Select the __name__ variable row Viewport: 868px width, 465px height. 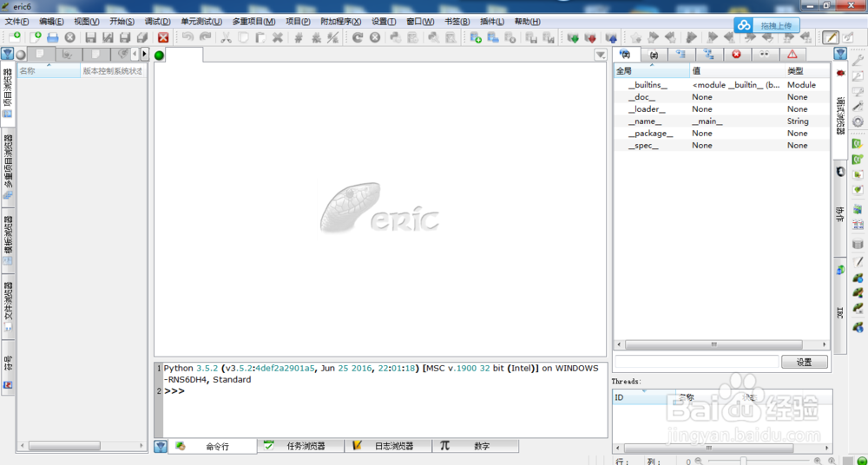click(722, 121)
